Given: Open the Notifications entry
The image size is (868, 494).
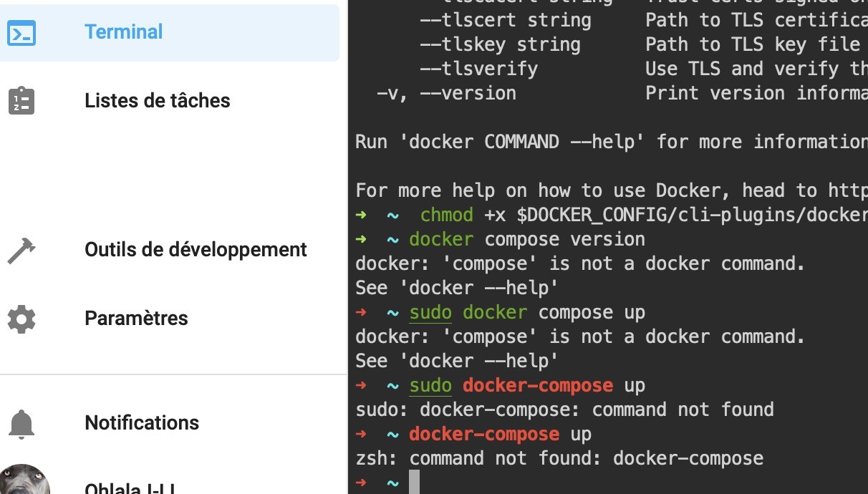Looking at the screenshot, I should click(x=142, y=423).
